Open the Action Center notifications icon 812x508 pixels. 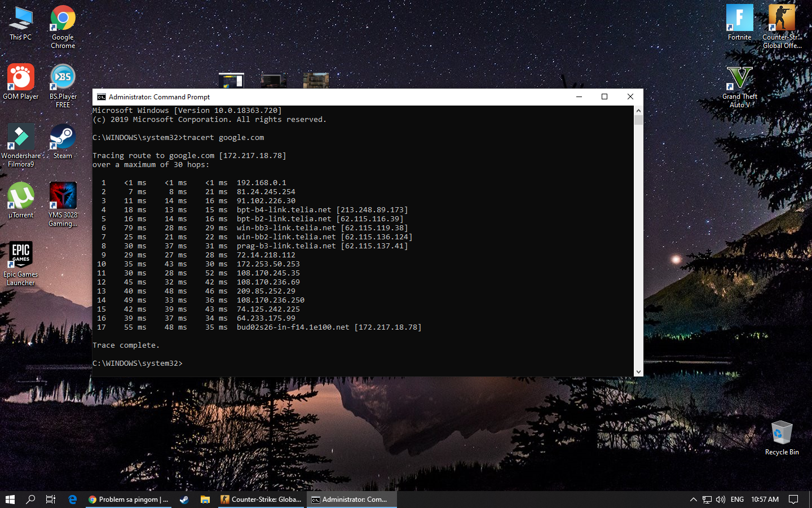pos(793,500)
